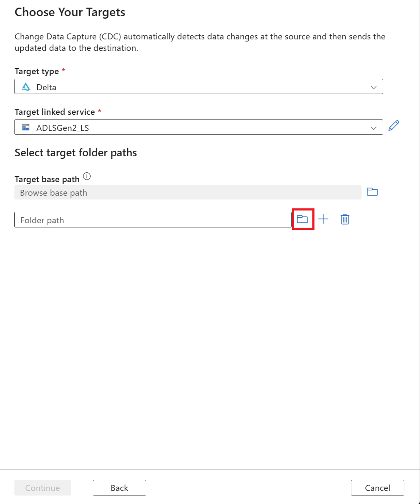This screenshot has height=504, width=420.
Task: Click the Browse base path field
Action: click(x=188, y=192)
